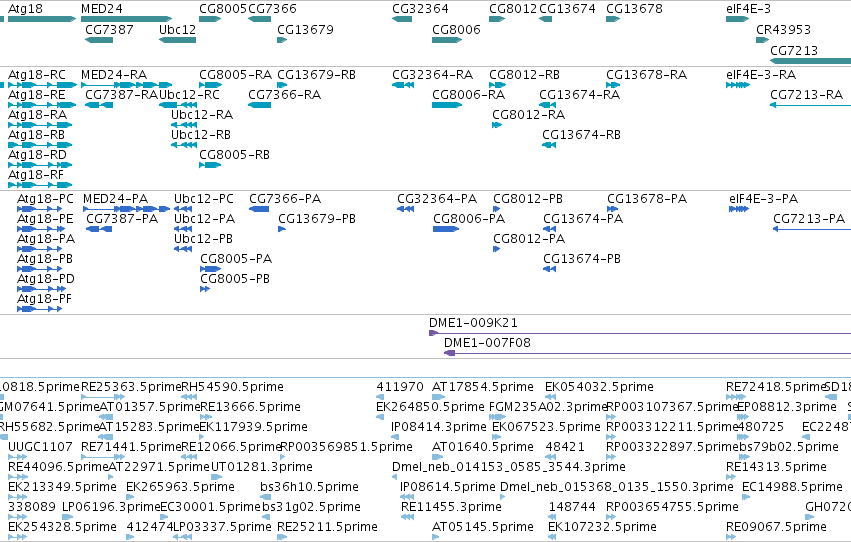Select EST RP003654755.5prime
The height and width of the screenshot is (542, 851).
(611, 517)
